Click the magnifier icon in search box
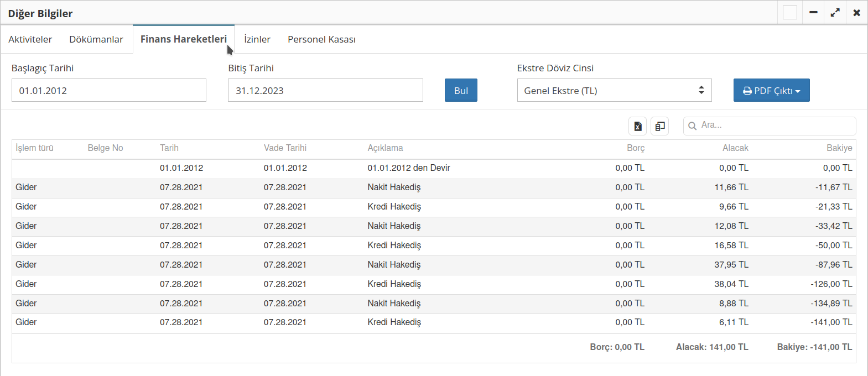The height and width of the screenshot is (376, 868). tap(692, 126)
